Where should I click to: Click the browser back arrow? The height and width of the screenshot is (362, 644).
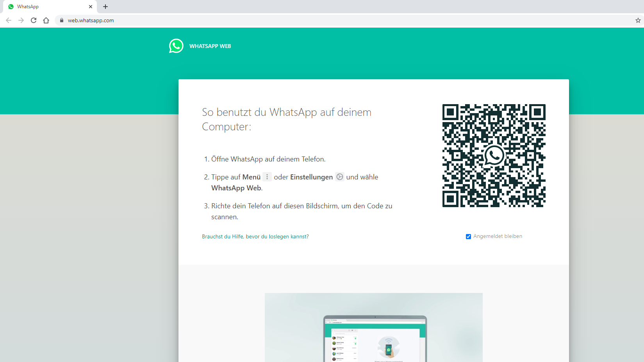click(9, 20)
